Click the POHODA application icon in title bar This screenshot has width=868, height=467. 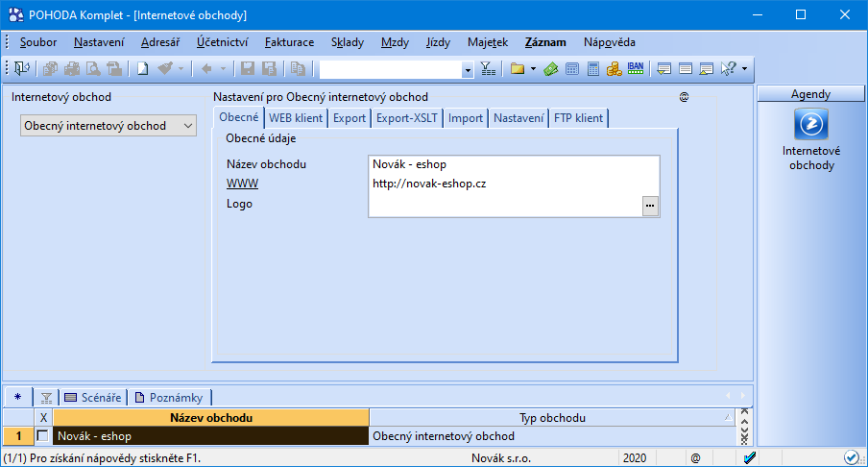point(16,15)
